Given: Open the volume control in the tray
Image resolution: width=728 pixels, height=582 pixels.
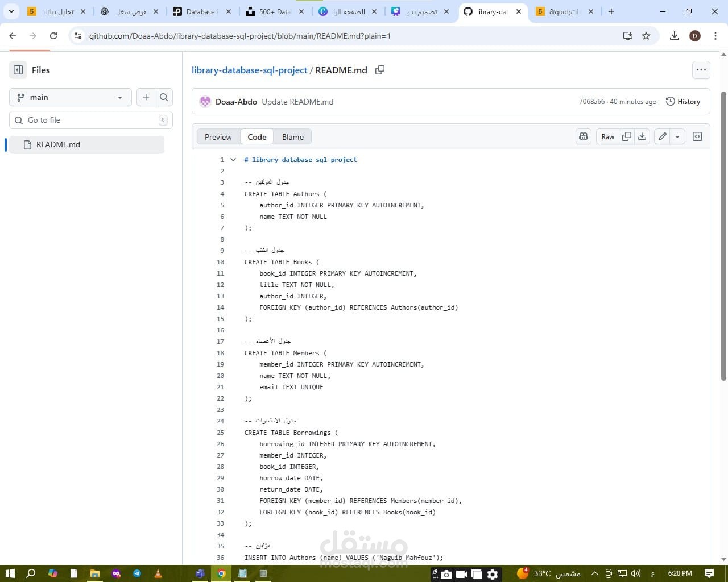Looking at the screenshot, I should (636, 573).
